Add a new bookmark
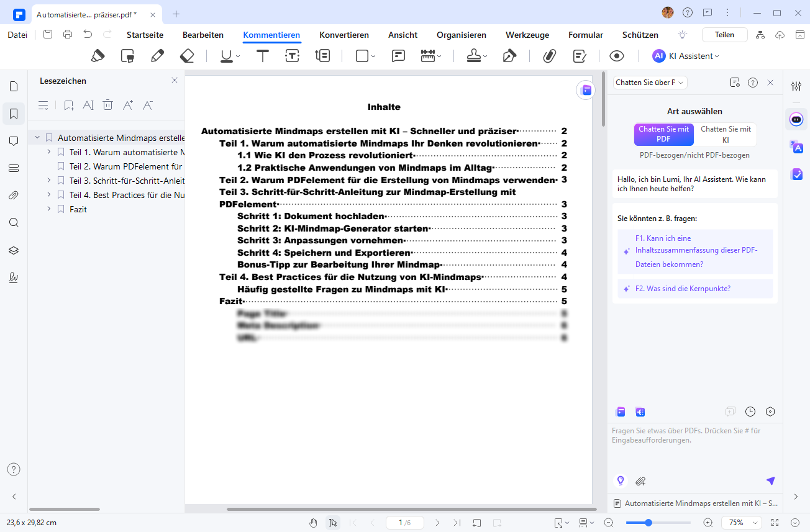This screenshot has height=532, width=810. [x=68, y=105]
